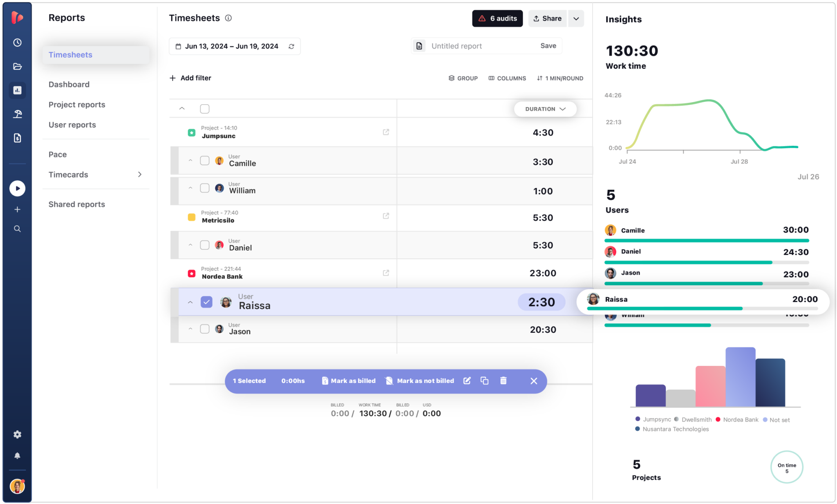Click Save next to Untitled report
The height and width of the screenshot is (504, 837).
(548, 45)
